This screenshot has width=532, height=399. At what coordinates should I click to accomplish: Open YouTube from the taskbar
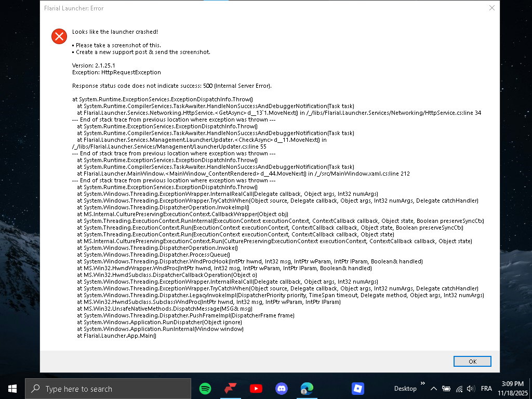(x=256, y=389)
